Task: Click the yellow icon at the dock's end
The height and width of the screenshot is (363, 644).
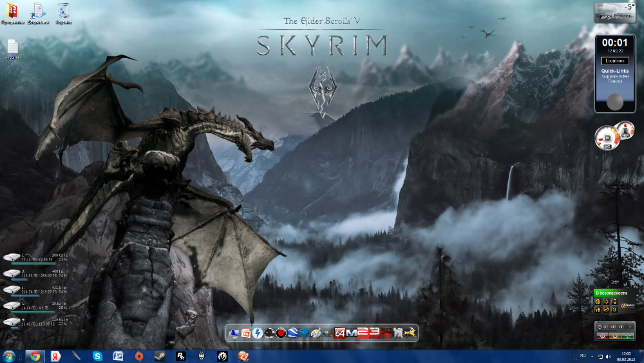Action: pos(410,333)
